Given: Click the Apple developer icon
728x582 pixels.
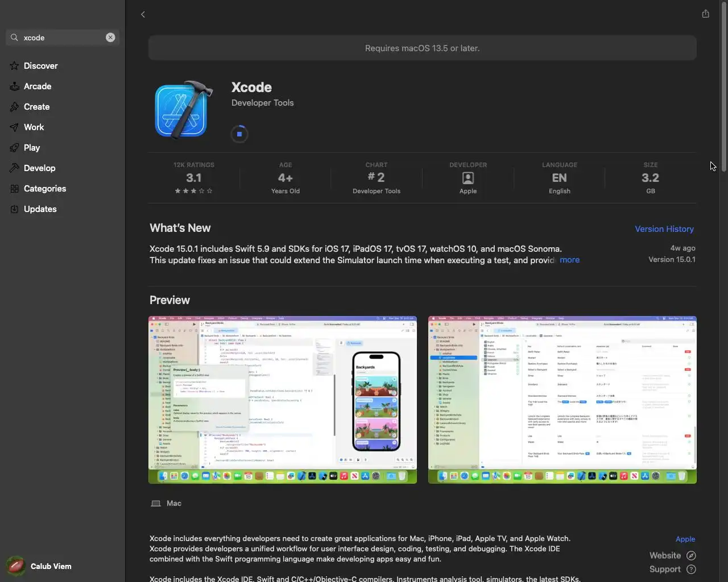Looking at the screenshot, I should (x=468, y=178).
